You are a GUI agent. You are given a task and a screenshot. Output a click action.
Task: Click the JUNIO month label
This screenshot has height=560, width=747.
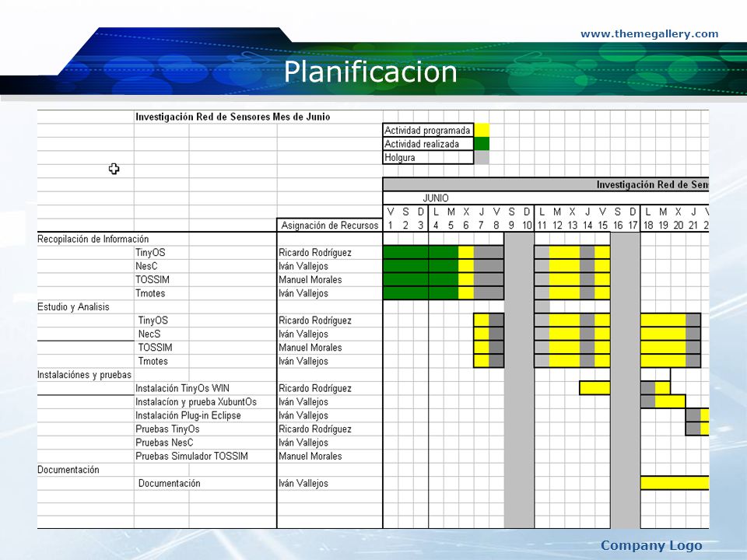tap(436, 198)
